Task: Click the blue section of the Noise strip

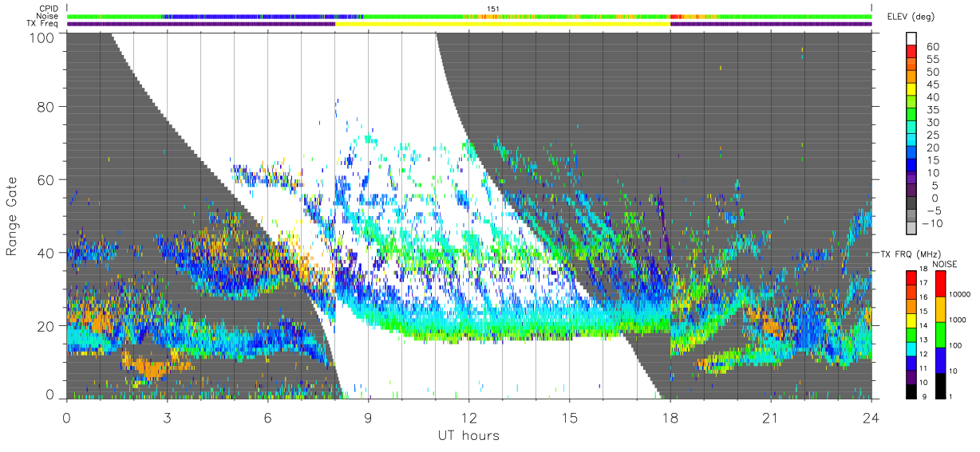Action: (x=262, y=16)
